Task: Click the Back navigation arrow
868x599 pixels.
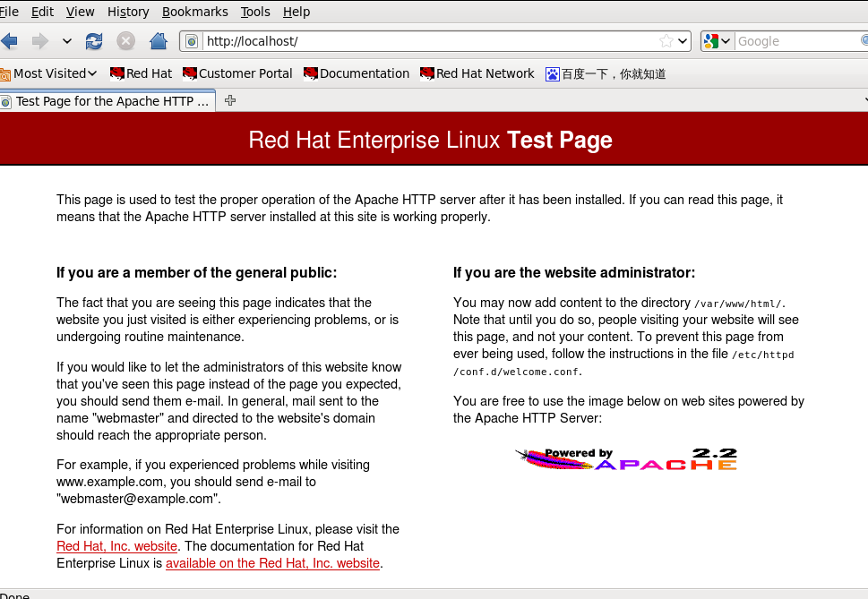Action: click(9, 41)
